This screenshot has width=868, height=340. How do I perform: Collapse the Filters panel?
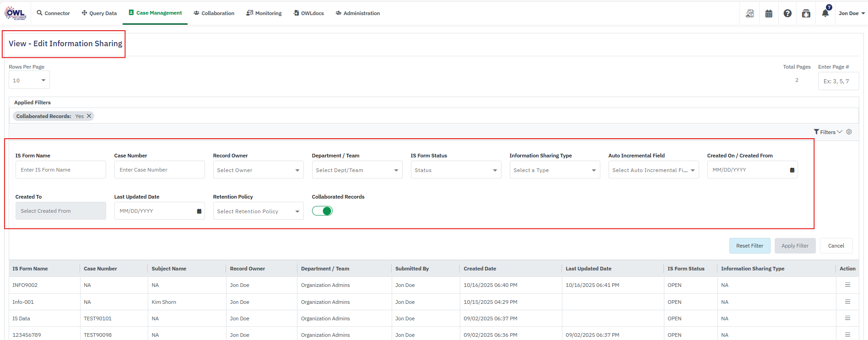[x=828, y=132]
